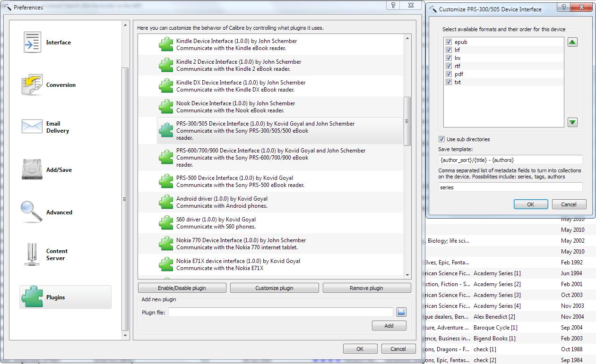Click S60 driver plugin icon
The width and height of the screenshot is (596, 364).
point(166,223)
